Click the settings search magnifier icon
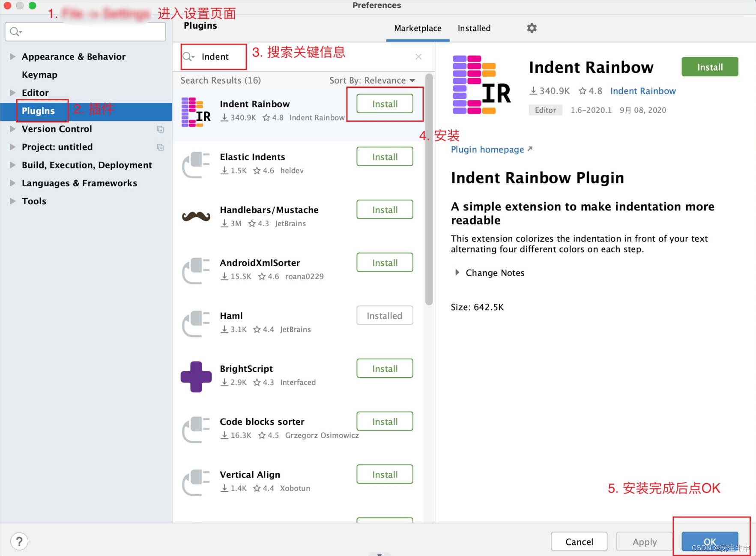Image resolution: width=756 pixels, height=556 pixels. pyautogui.click(x=15, y=32)
